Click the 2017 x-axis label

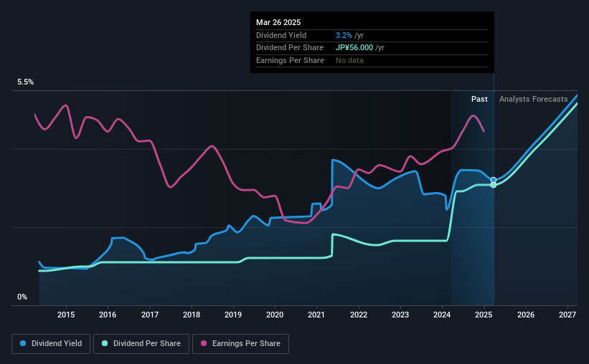coord(150,315)
